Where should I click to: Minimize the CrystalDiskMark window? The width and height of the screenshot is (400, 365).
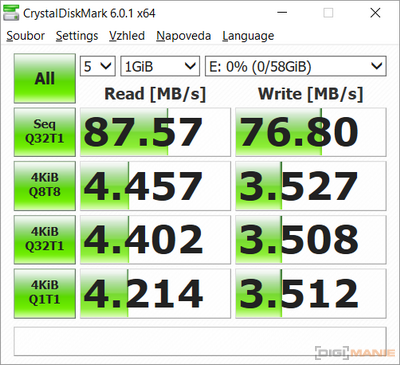pyautogui.click(x=282, y=13)
